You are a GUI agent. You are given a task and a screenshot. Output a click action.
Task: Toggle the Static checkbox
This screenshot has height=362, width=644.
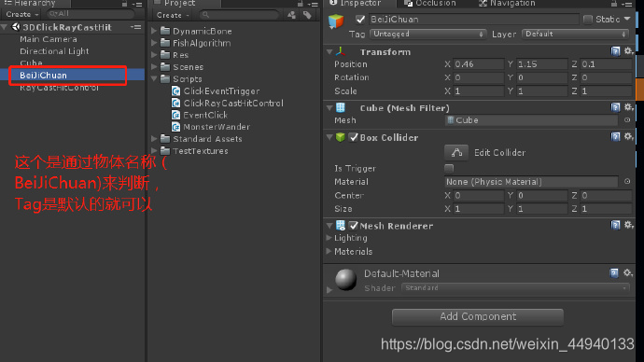click(x=588, y=20)
